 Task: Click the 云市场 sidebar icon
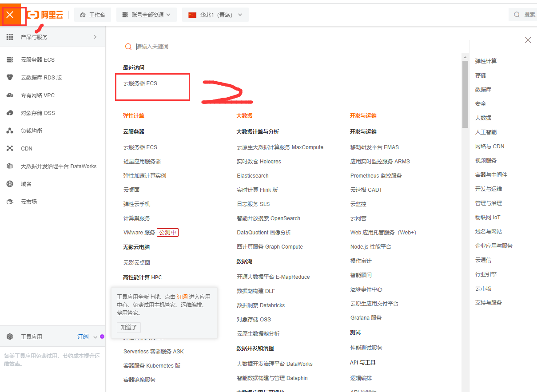point(10,202)
